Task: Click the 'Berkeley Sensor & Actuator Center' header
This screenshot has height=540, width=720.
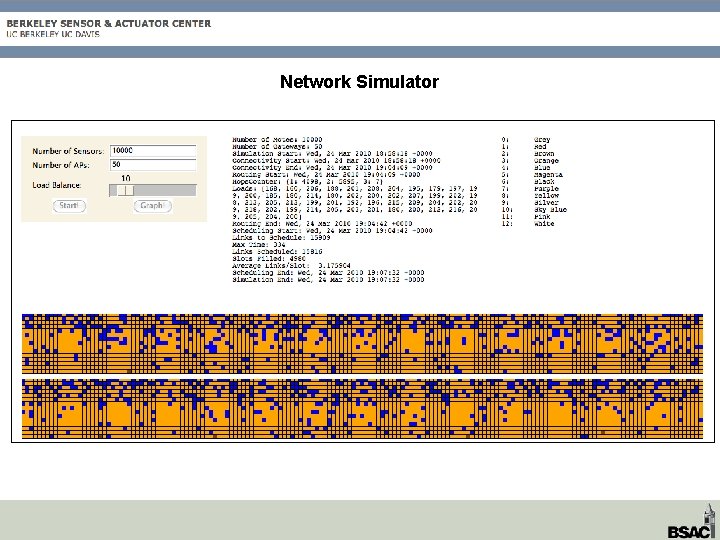Action: click(109, 23)
